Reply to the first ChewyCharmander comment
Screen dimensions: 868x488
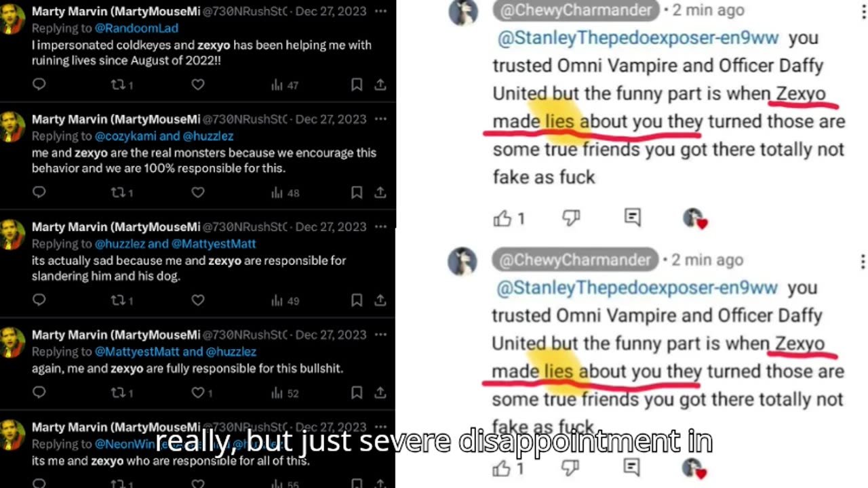pyautogui.click(x=632, y=218)
